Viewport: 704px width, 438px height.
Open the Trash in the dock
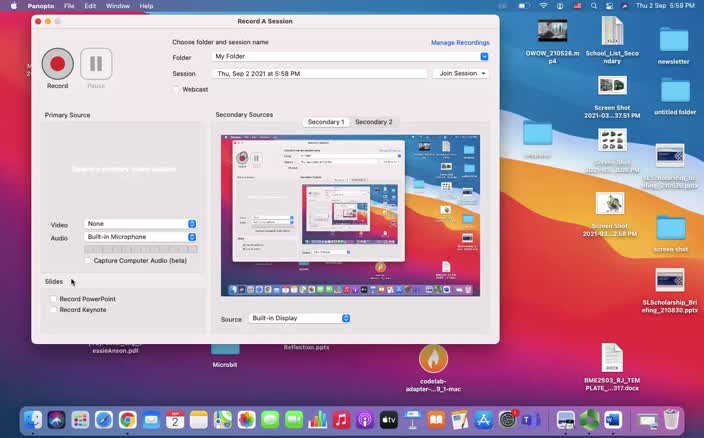coord(672,419)
